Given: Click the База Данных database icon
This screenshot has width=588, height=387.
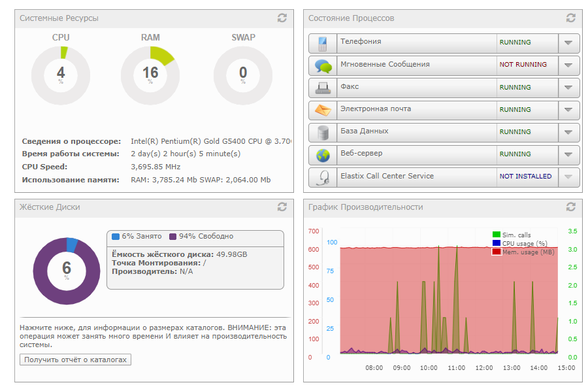Looking at the screenshot, I should tap(323, 133).
